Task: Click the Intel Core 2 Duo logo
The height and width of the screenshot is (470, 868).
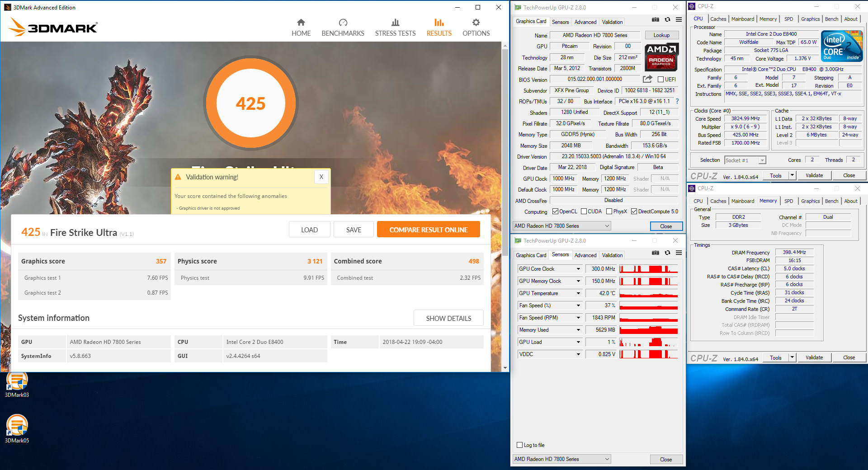Action: click(x=842, y=46)
